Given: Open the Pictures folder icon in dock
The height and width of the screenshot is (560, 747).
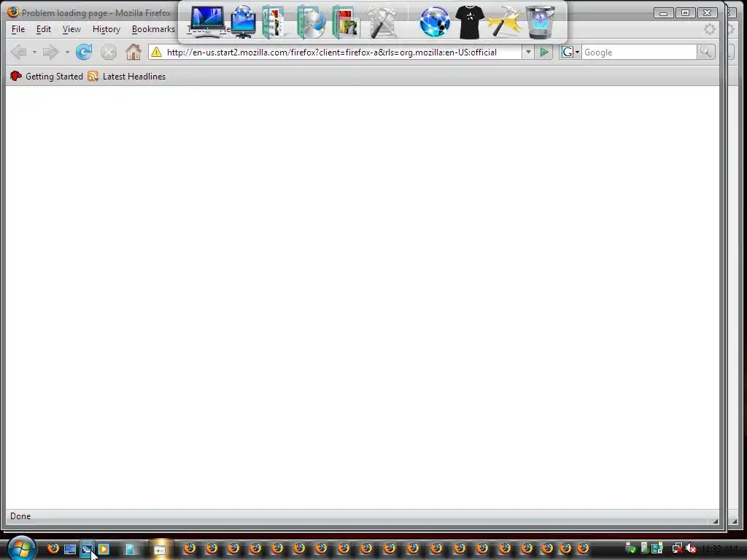Looking at the screenshot, I should pyautogui.click(x=347, y=21).
